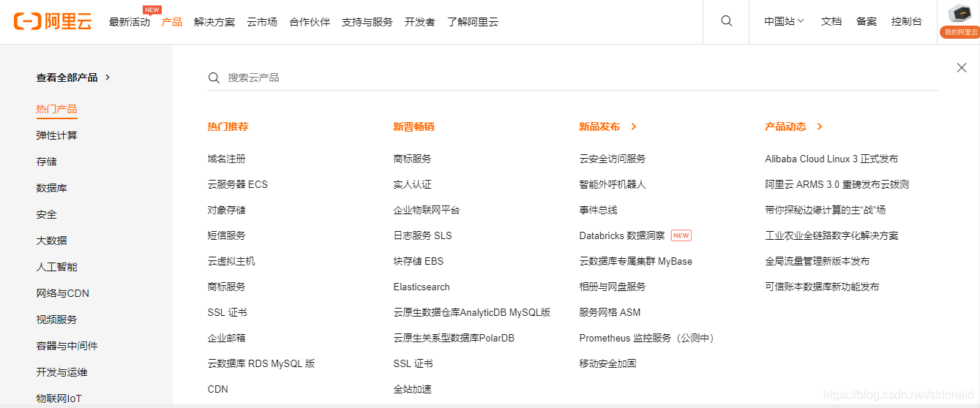The width and height of the screenshot is (980, 408).
Task: Click arrow next to 产品动态
Action: (820, 126)
